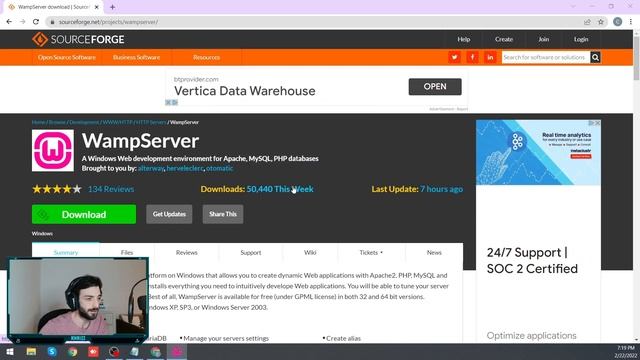This screenshot has height=360, width=640.
Task: Switch to the Wiki tab
Action: tap(310, 253)
